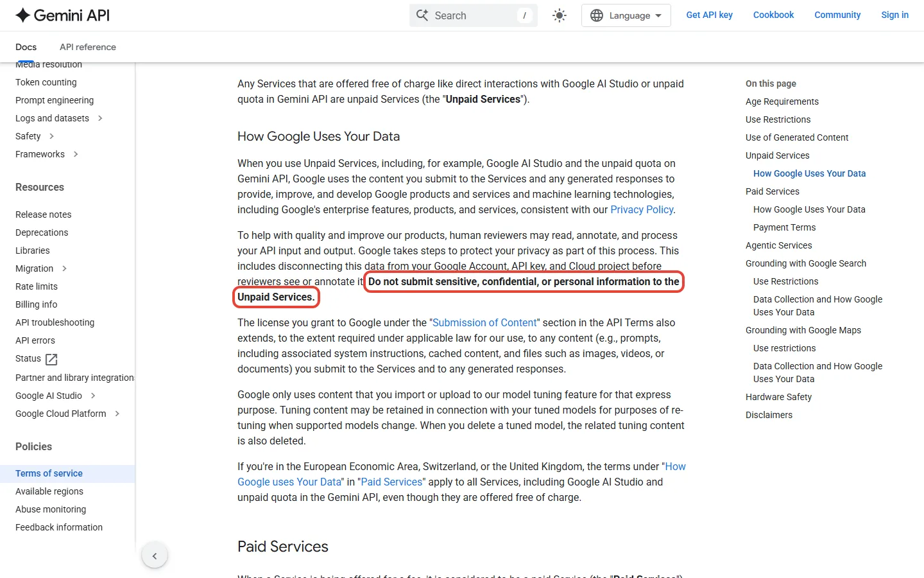
Task: Select Terms of service in Policies
Action: click(49, 473)
